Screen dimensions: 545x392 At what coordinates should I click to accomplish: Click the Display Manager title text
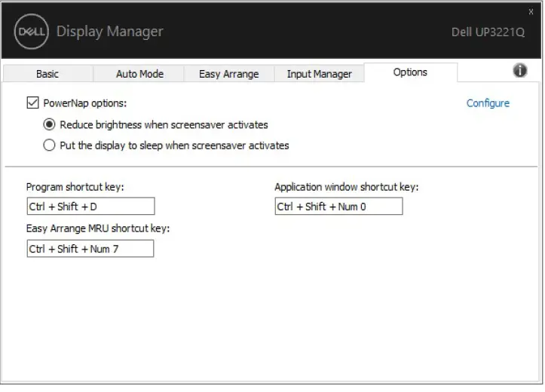pos(109,31)
